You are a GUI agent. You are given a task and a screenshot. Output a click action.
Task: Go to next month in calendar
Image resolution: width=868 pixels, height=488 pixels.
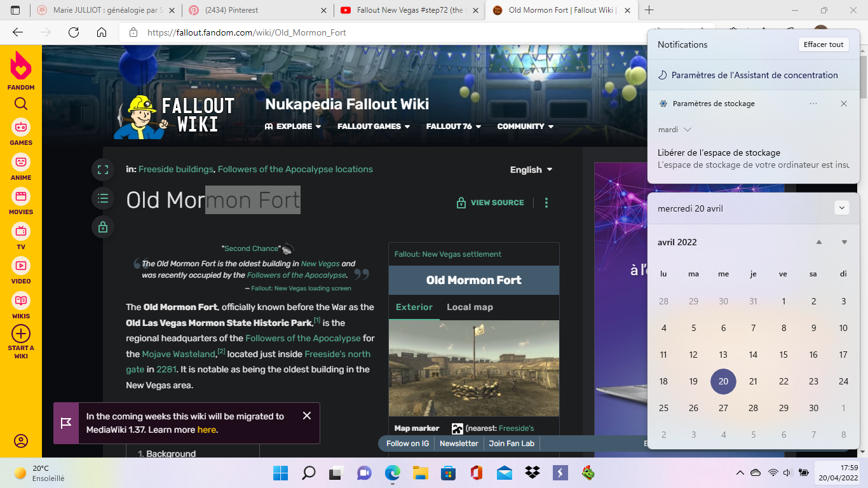[844, 242]
